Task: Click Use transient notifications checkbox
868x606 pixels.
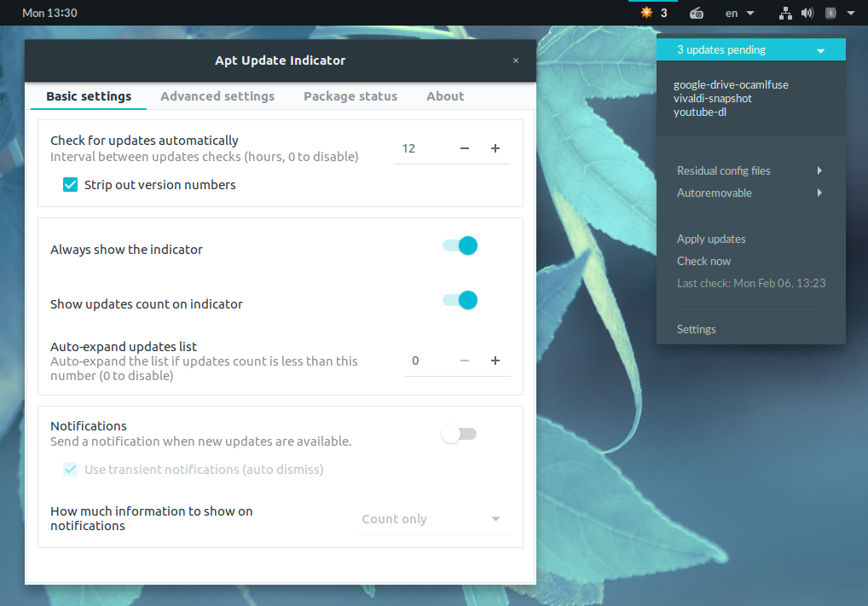Action: pos(70,470)
